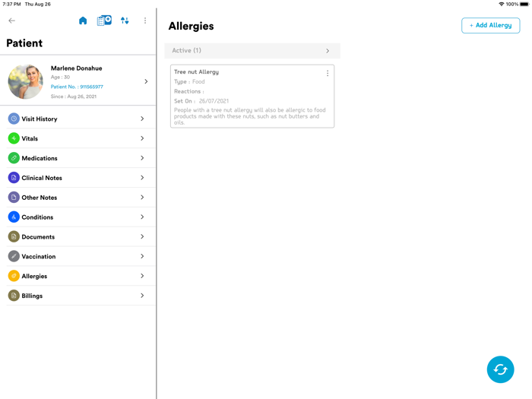Viewport: 532px width, 399px height.
Task: Tap Marlene Donahue's profile photo
Action: 26,81
